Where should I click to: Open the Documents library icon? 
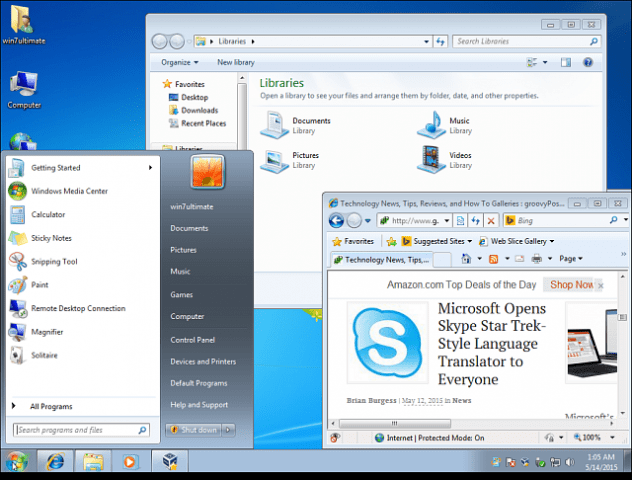coord(275,125)
